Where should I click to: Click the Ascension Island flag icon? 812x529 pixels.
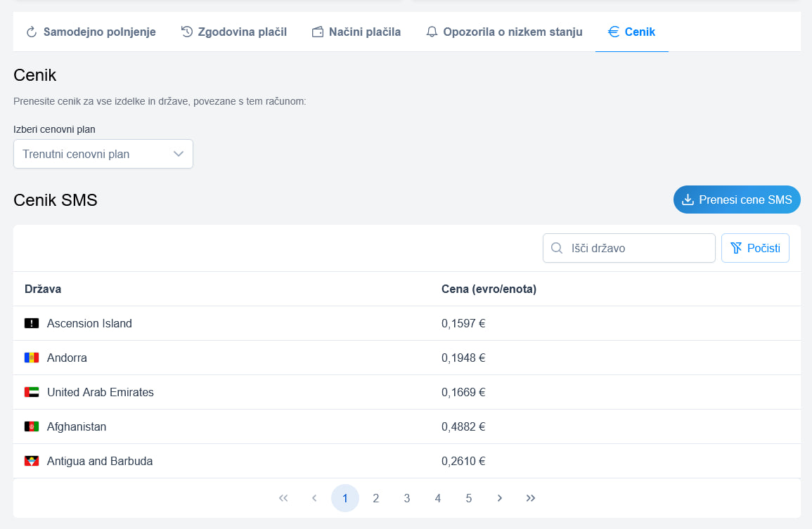(32, 323)
